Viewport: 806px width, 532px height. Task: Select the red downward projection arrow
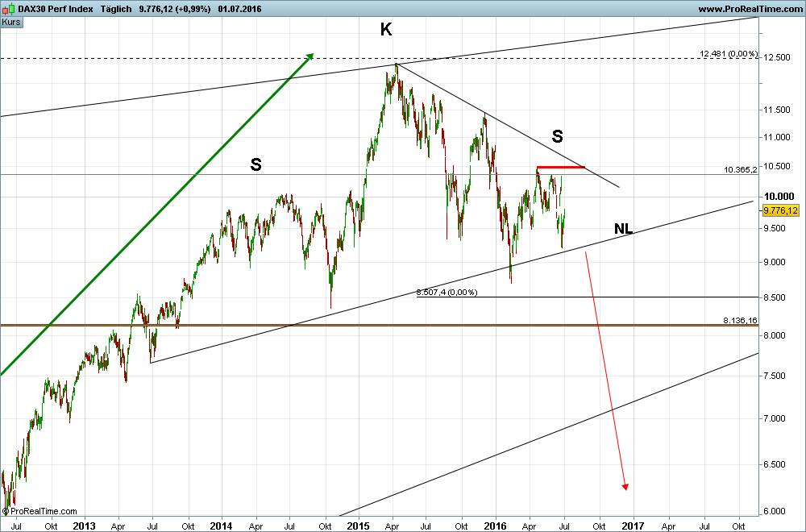click(606, 371)
